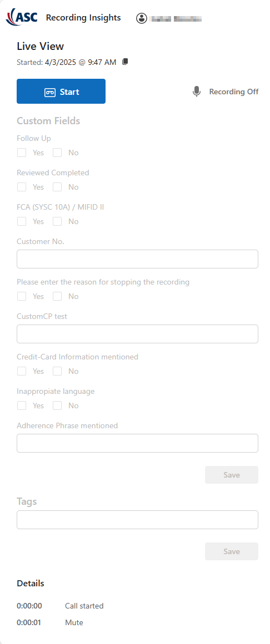Click the Recording Off microphone icon
Screen dimensions: 270x644
click(197, 92)
